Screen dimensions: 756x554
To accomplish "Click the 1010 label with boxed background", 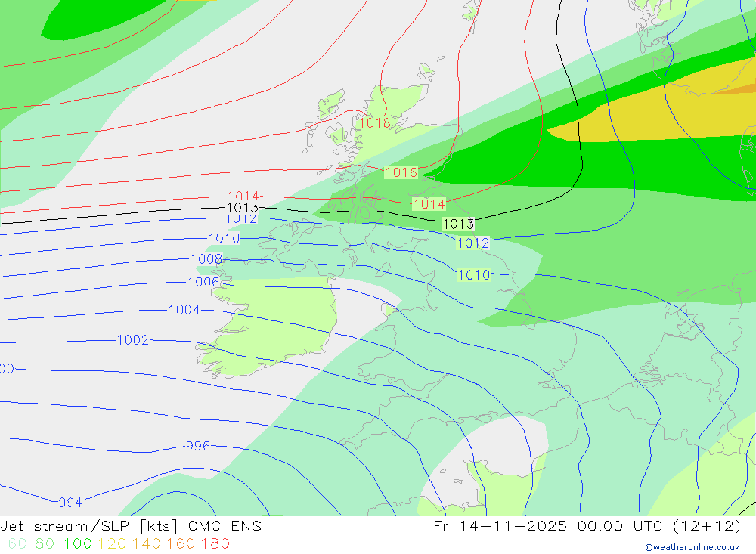I will point(474,275).
